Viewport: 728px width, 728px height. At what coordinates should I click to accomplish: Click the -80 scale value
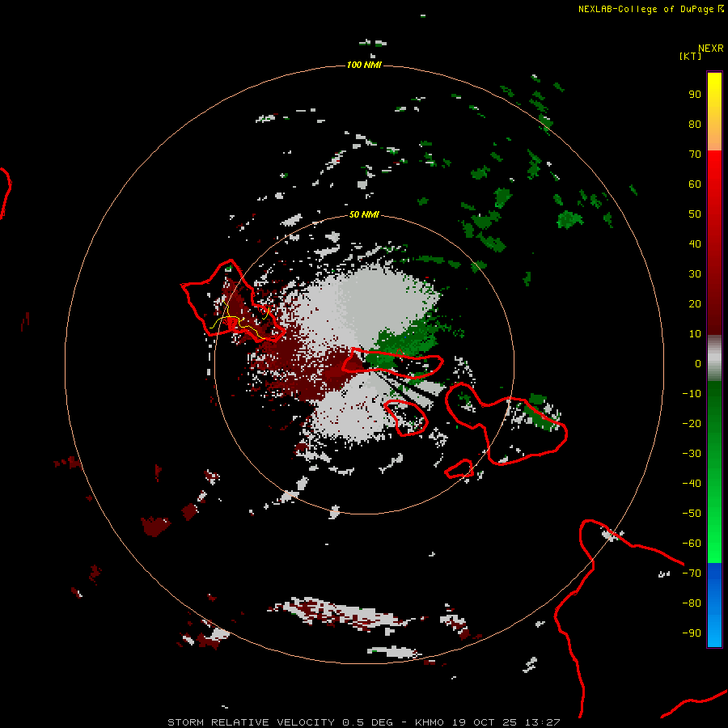pyautogui.click(x=692, y=603)
